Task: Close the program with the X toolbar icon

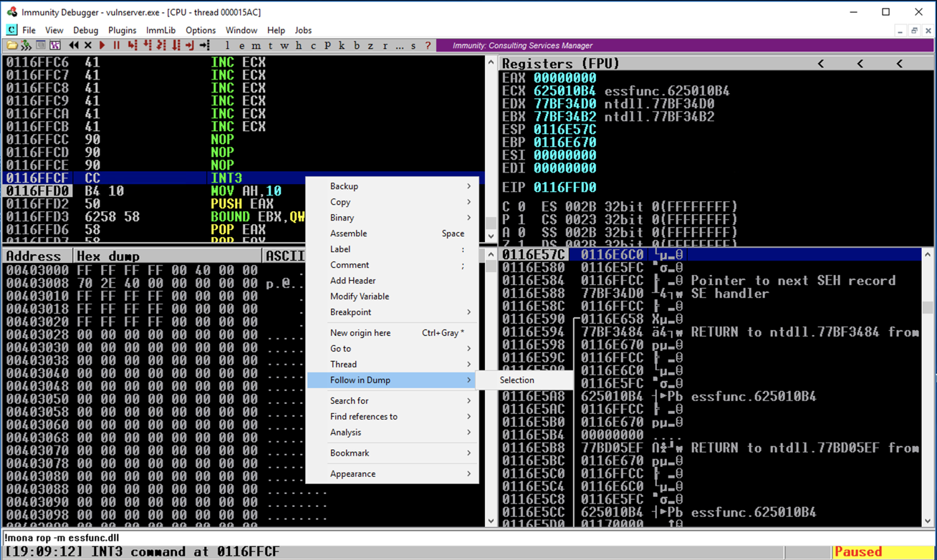Action: tap(87, 46)
